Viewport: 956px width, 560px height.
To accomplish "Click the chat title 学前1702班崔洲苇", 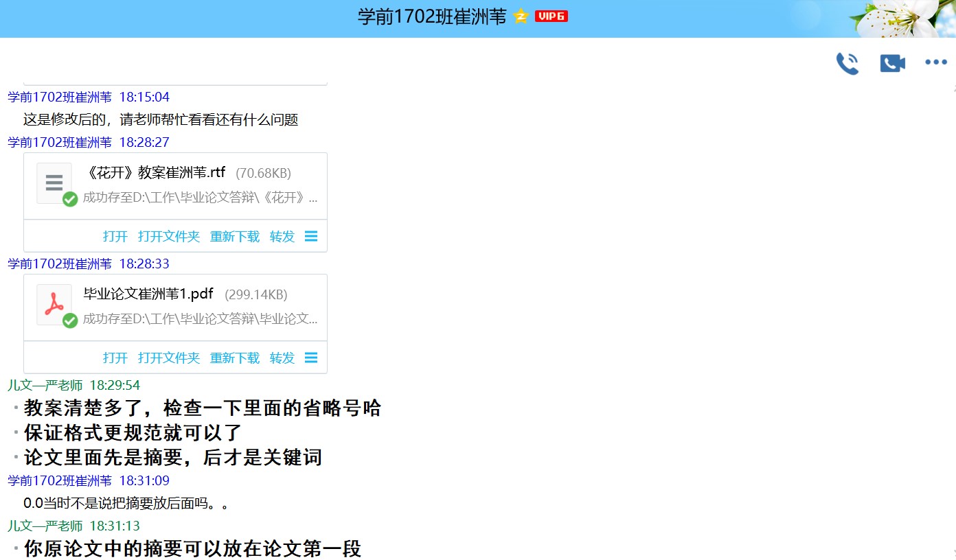I will tap(432, 17).
